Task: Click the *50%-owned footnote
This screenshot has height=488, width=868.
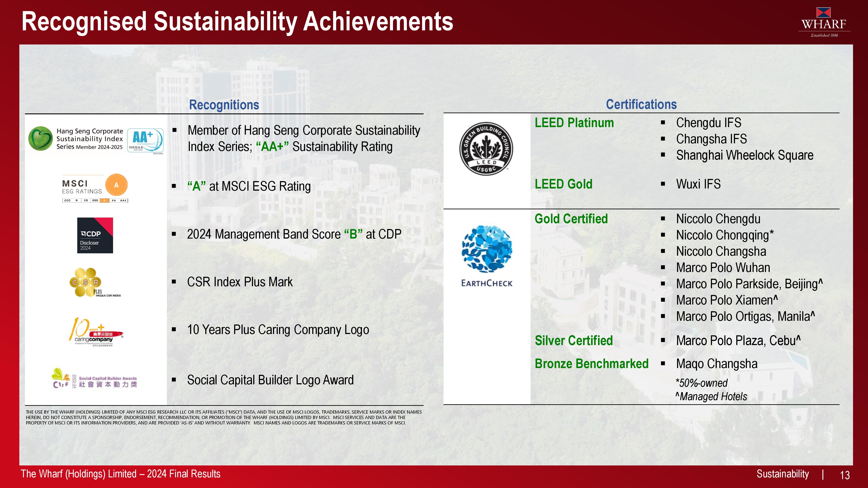Action: pyautogui.click(x=702, y=383)
